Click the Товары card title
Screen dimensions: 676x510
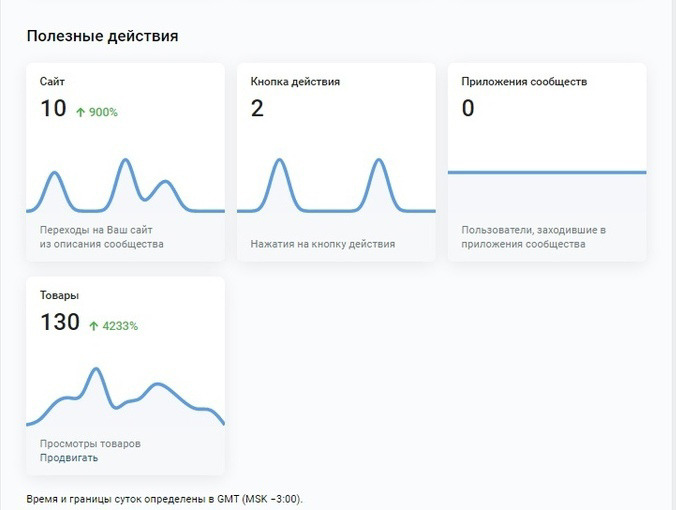click(59, 295)
